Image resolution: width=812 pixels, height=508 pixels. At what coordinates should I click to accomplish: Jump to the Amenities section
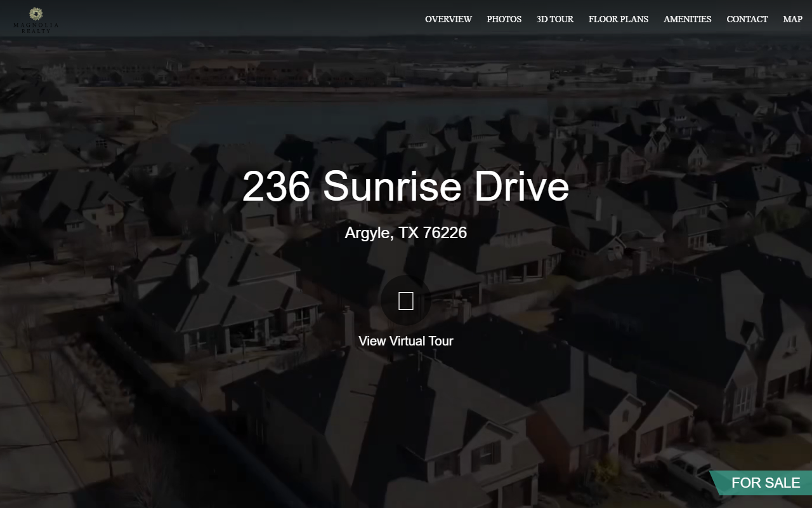click(x=688, y=19)
